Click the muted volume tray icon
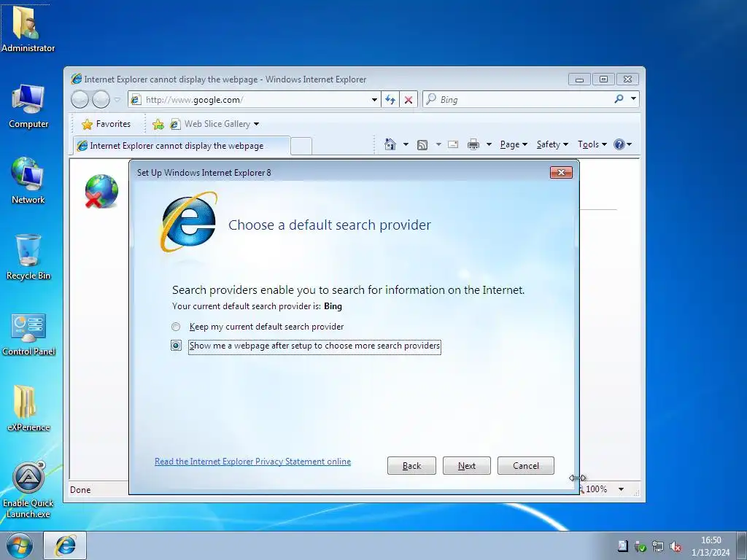This screenshot has width=747, height=560. coord(676,547)
